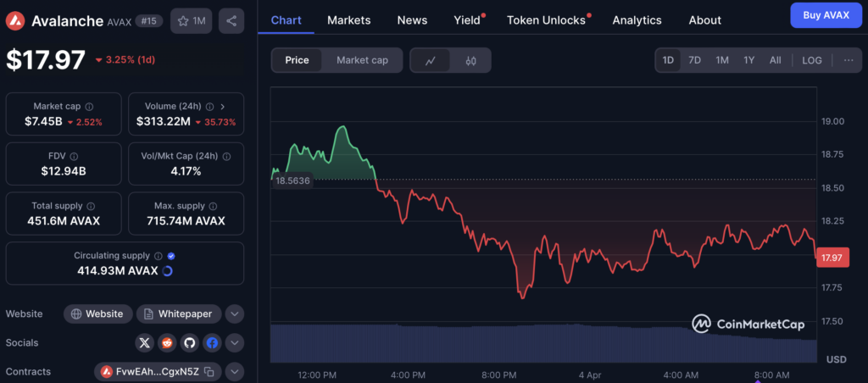Click the verified badge beside Circulating supply
The height and width of the screenshot is (383, 868).
(171, 256)
